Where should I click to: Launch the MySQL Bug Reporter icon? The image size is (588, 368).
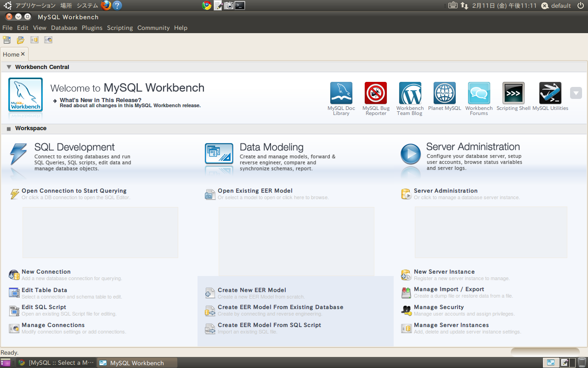click(x=376, y=93)
